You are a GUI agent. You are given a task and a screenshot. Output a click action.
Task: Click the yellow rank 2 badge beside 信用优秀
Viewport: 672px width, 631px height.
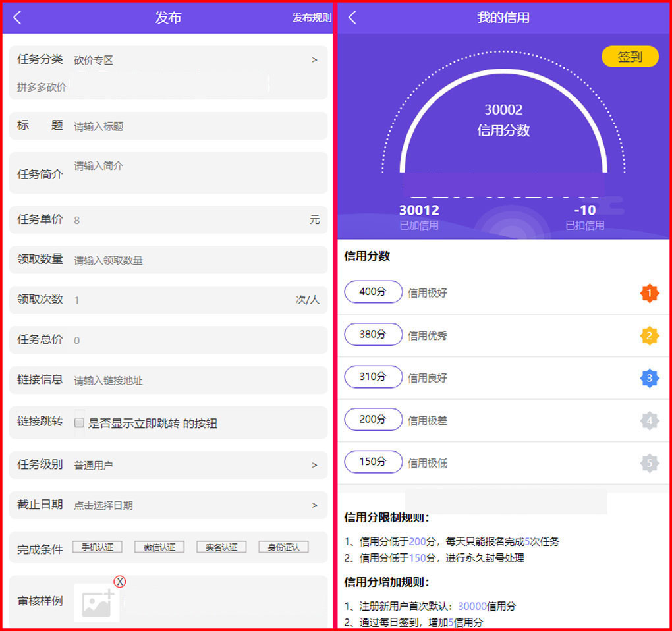[x=649, y=336]
